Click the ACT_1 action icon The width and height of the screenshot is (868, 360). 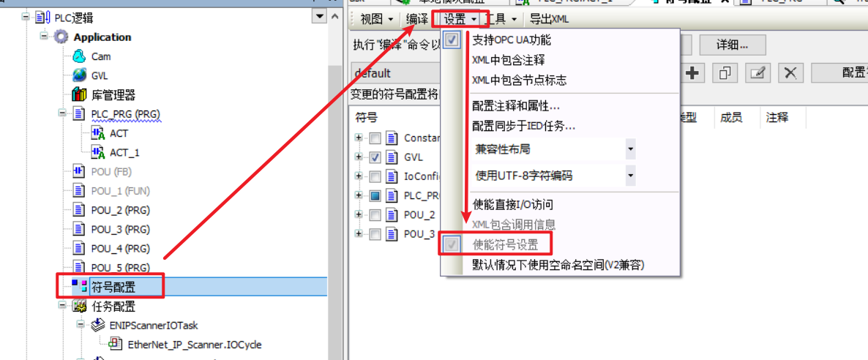98,152
